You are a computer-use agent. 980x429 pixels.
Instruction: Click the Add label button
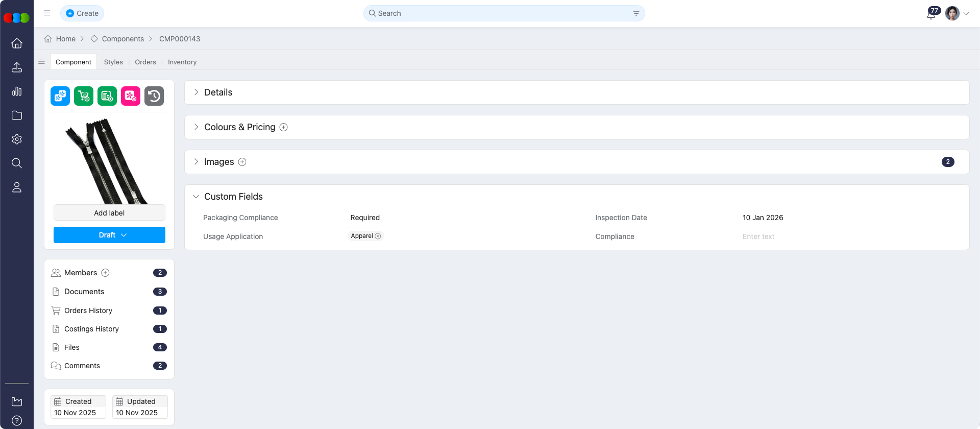coord(109,212)
